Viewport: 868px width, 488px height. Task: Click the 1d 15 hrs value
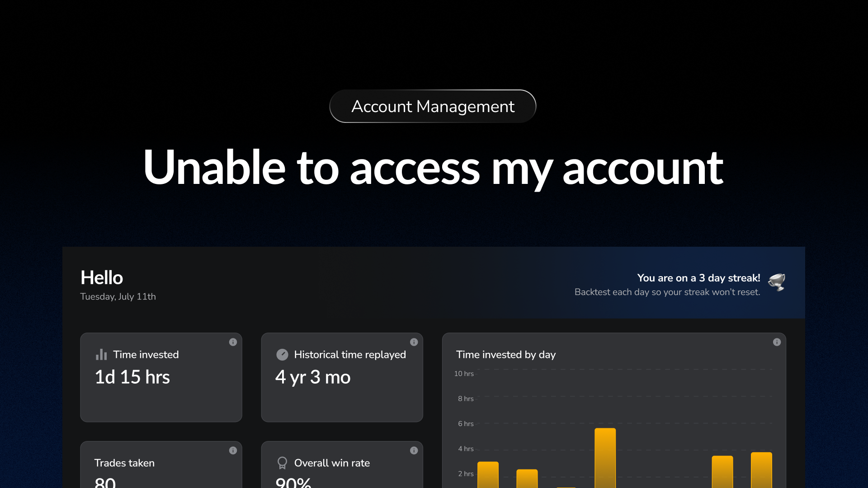click(132, 377)
